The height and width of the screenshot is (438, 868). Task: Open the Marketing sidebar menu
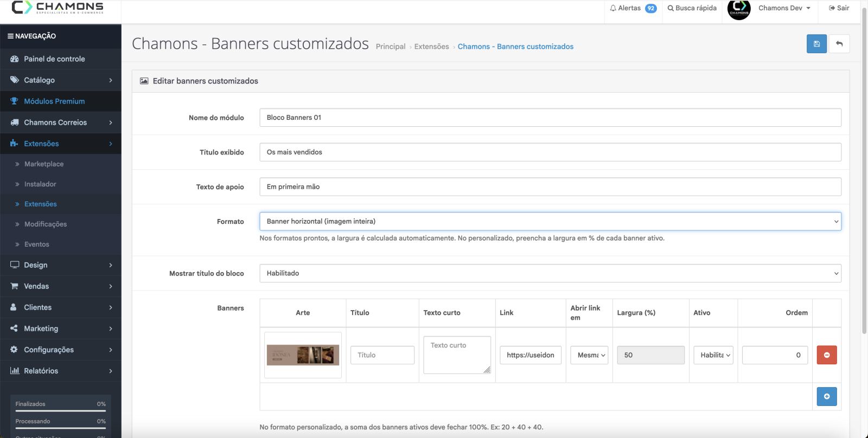(61, 328)
